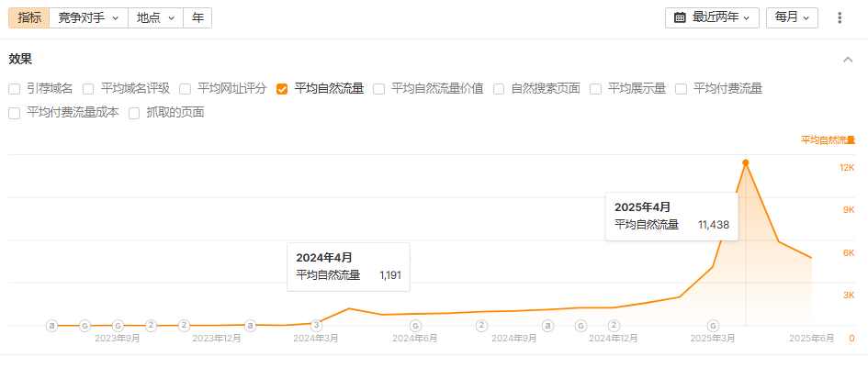Image resolution: width=868 pixels, height=368 pixels.
Task: Open the 地点 dropdown
Action: click(x=155, y=17)
